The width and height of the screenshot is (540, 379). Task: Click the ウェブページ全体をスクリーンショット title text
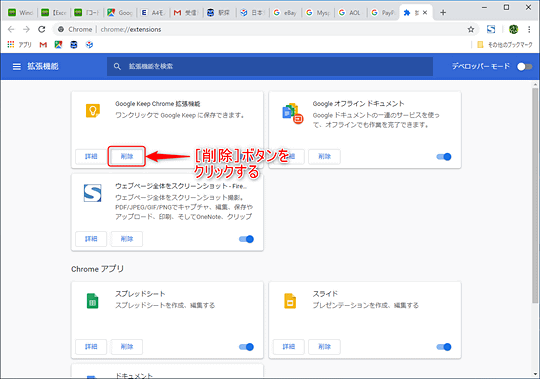(181, 186)
